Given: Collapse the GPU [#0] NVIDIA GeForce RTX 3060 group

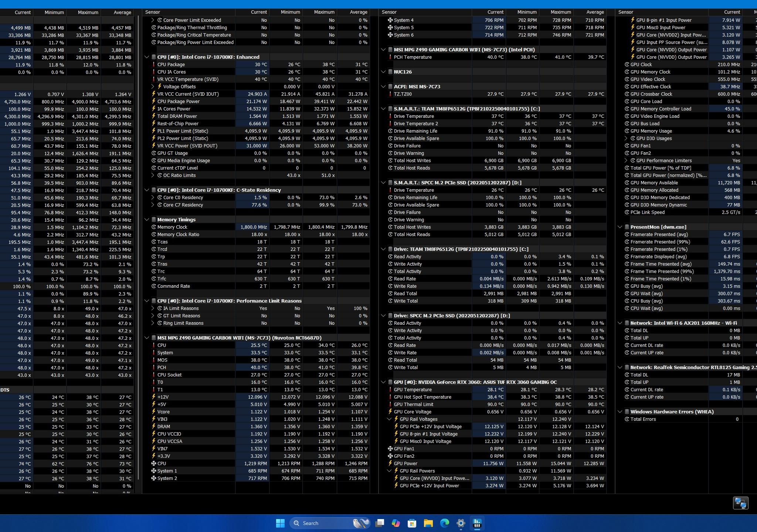Looking at the screenshot, I should 383,382.
